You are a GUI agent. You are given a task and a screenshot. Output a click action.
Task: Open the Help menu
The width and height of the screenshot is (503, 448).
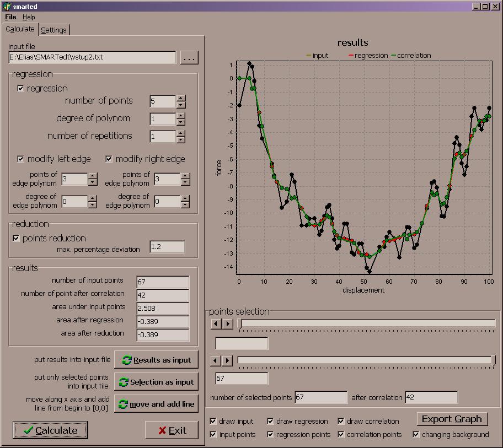click(x=28, y=17)
